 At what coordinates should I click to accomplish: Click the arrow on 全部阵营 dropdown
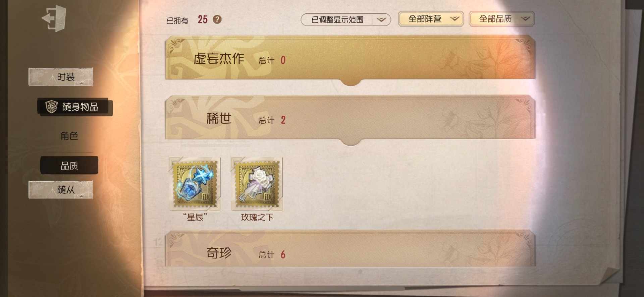point(454,19)
